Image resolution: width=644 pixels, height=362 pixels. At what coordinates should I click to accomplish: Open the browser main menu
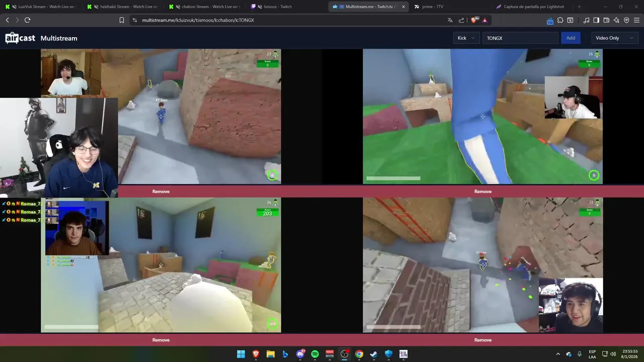(x=637, y=20)
